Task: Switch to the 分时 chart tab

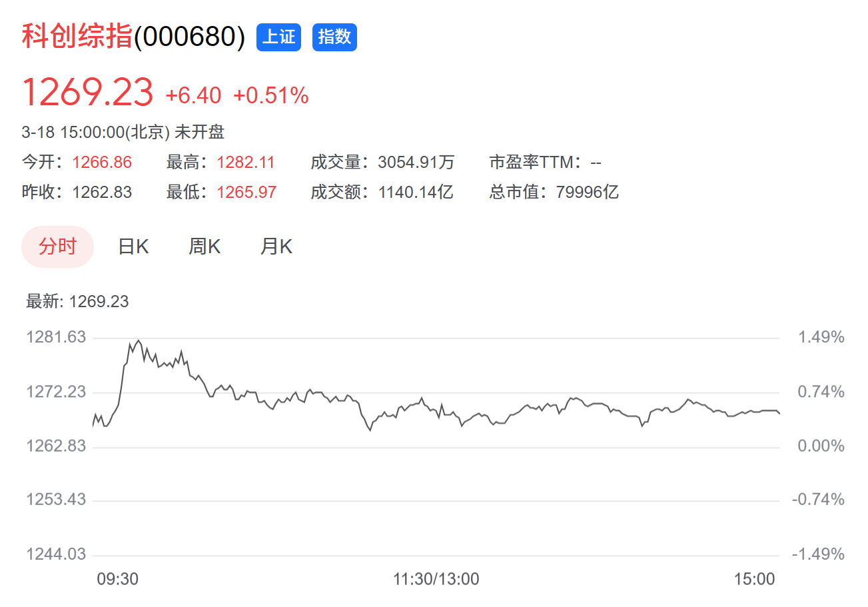Action: pyautogui.click(x=57, y=247)
